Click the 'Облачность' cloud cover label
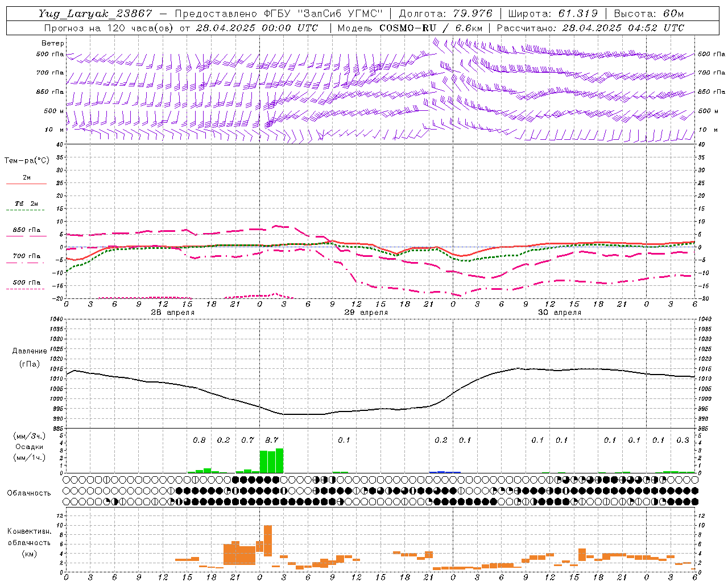This screenshot has width=728, height=582. click(29, 493)
